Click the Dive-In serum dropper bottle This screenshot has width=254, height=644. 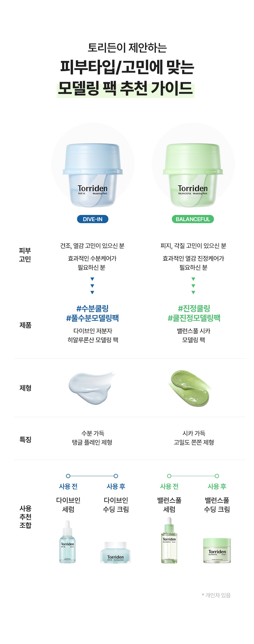coord(67,542)
